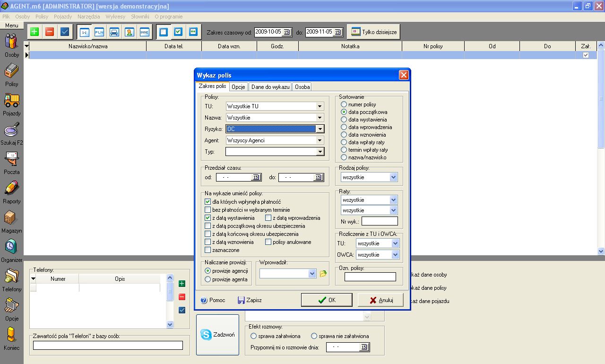Click the folder icon beside Wprowadził dropdown

(x=323, y=273)
